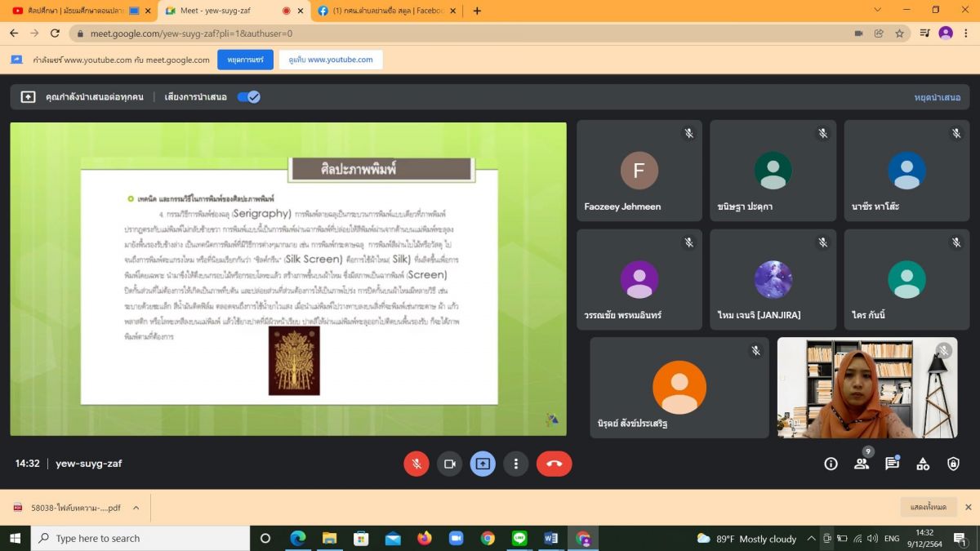The width and height of the screenshot is (980, 551).
Task: Unmute the microphone in Meet controls
Action: [x=416, y=464]
